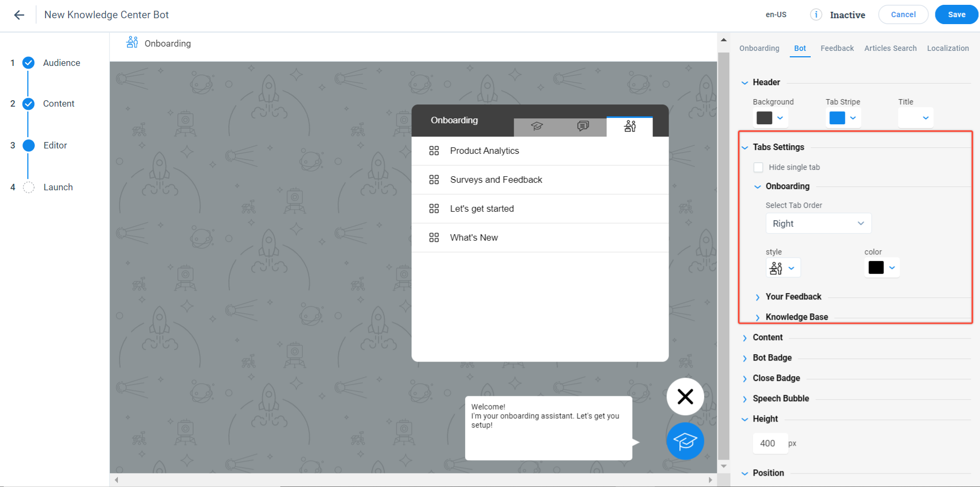Open the Tab Stripe blue color swatch
980x487 pixels.
[x=843, y=118]
